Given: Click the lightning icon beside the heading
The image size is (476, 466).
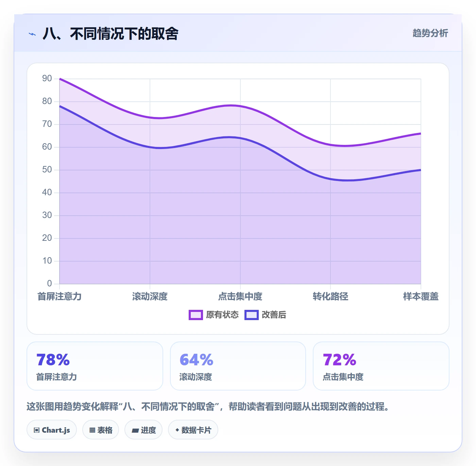Looking at the screenshot, I should point(32,34).
